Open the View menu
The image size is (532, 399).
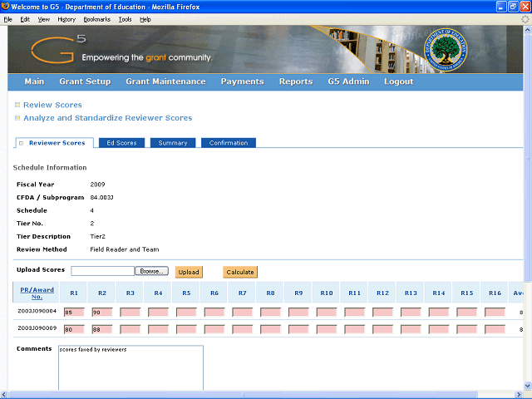[x=43, y=19]
